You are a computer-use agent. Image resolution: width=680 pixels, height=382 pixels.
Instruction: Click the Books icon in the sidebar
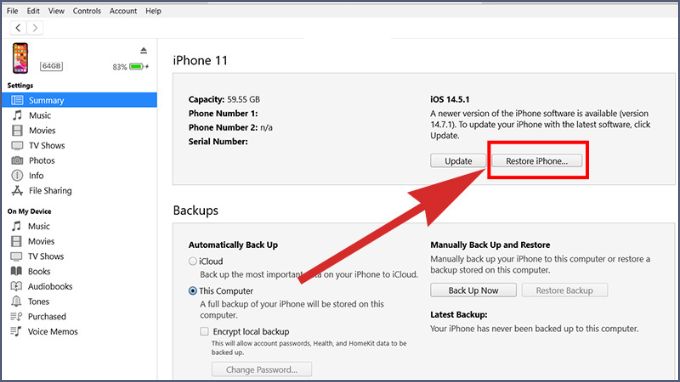click(x=16, y=271)
